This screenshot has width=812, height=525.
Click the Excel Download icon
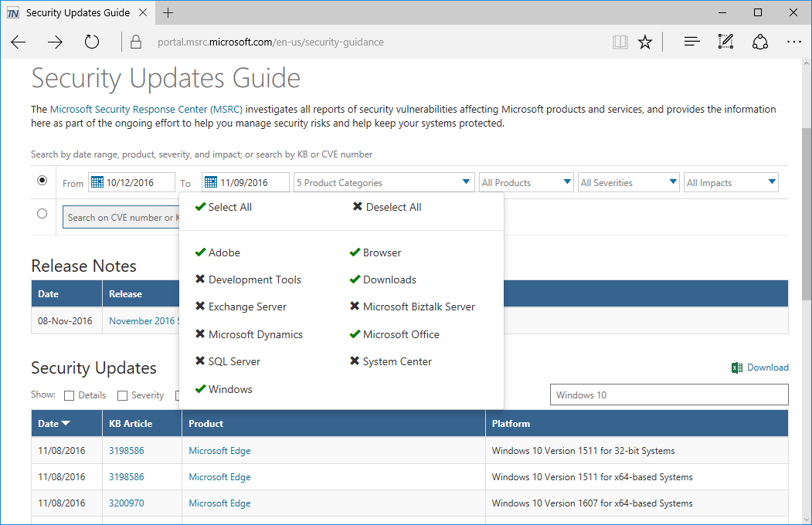click(737, 367)
